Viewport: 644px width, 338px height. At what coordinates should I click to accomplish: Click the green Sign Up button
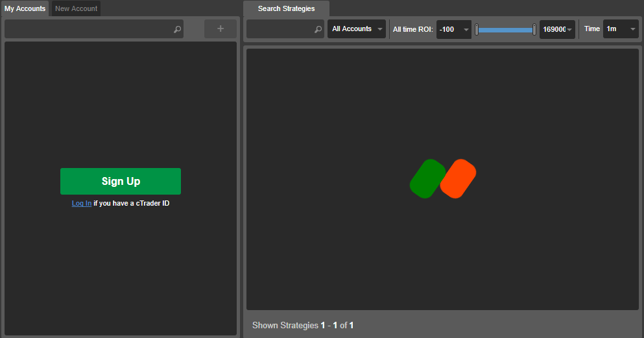(121, 181)
